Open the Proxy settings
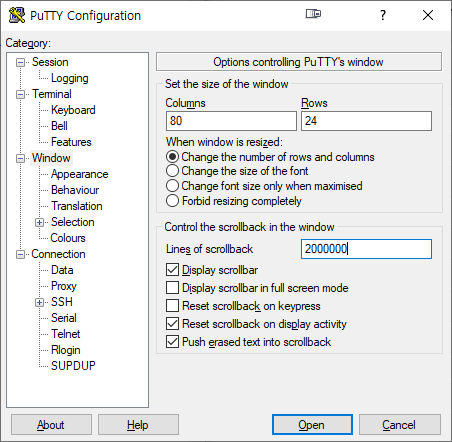 (64, 286)
